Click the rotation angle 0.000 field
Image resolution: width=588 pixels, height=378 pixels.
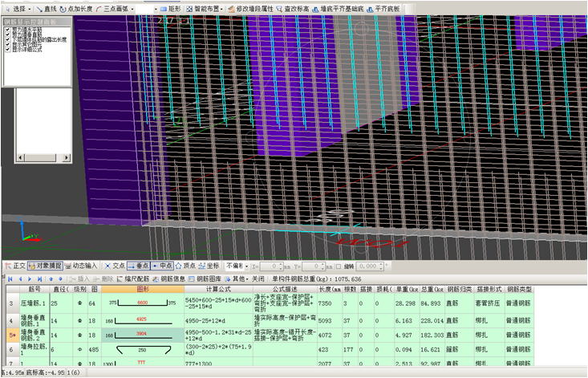pyautogui.click(x=370, y=266)
